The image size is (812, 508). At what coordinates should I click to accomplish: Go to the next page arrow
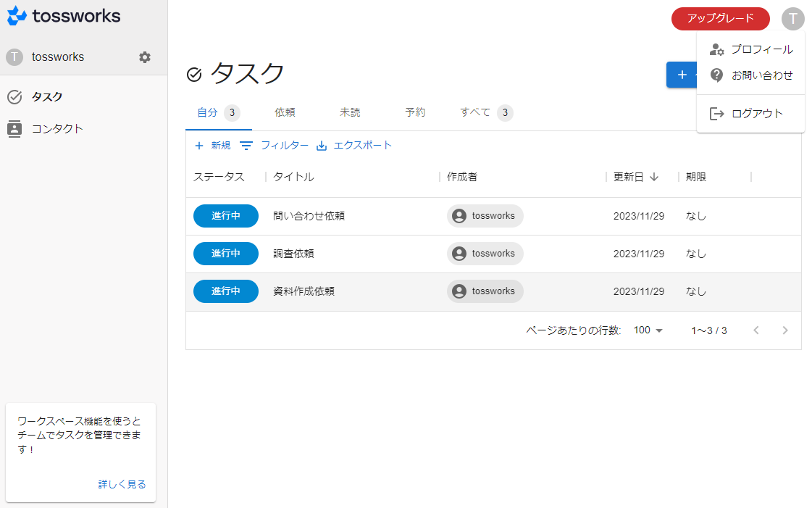785,330
